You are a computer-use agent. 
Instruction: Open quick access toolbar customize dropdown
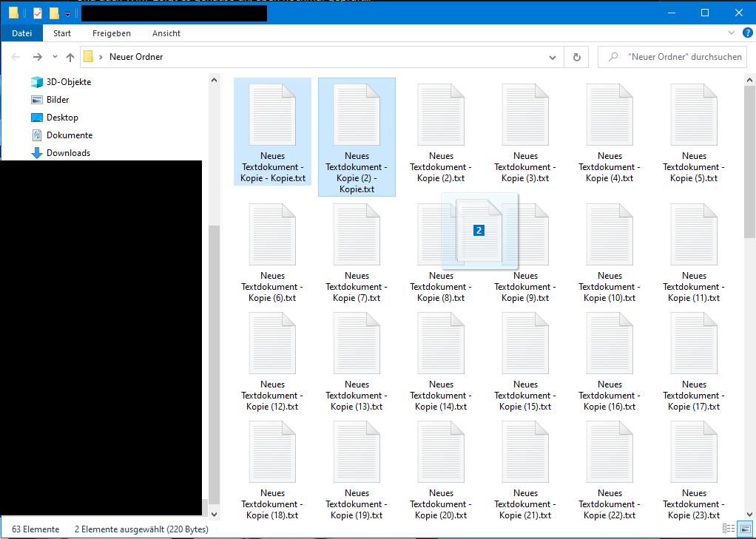pos(67,13)
